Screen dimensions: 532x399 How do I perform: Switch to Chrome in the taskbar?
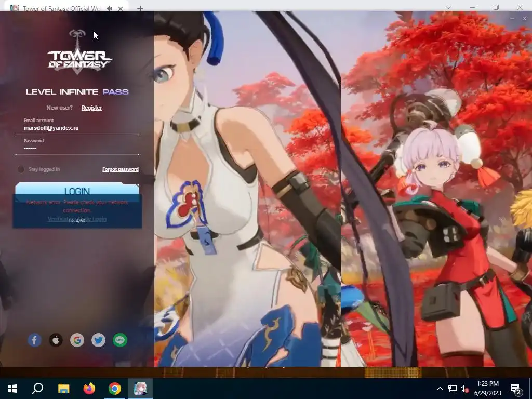tap(115, 389)
